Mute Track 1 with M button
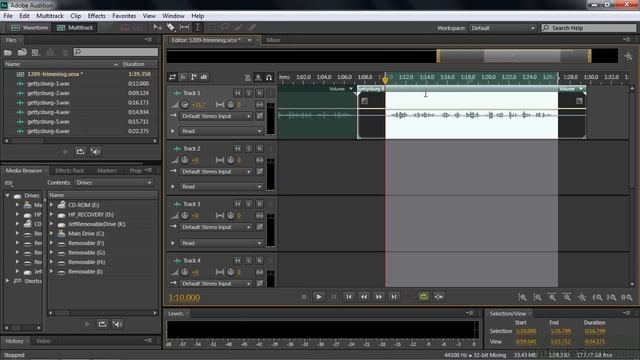This screenshot has height=360, width=640. (x=238, y=93)
